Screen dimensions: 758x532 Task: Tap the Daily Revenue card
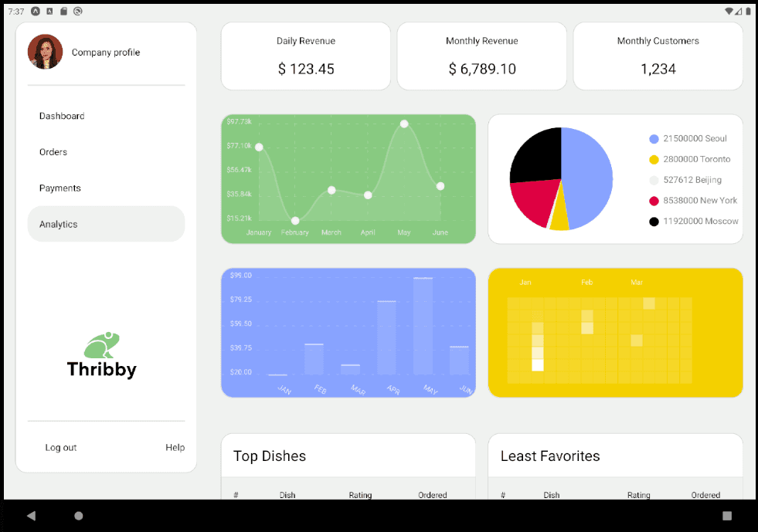point(305,56)
